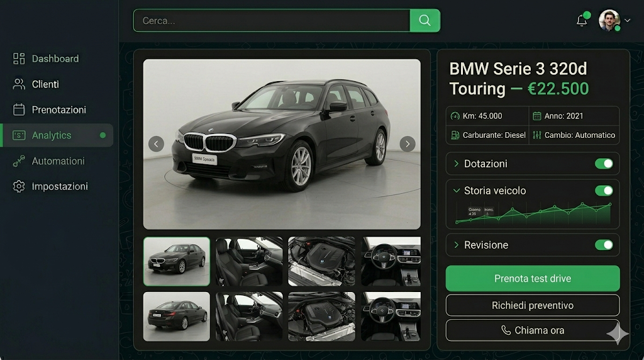Click the main BMW photo
The image size is (644, 360).
coord(282,144)
